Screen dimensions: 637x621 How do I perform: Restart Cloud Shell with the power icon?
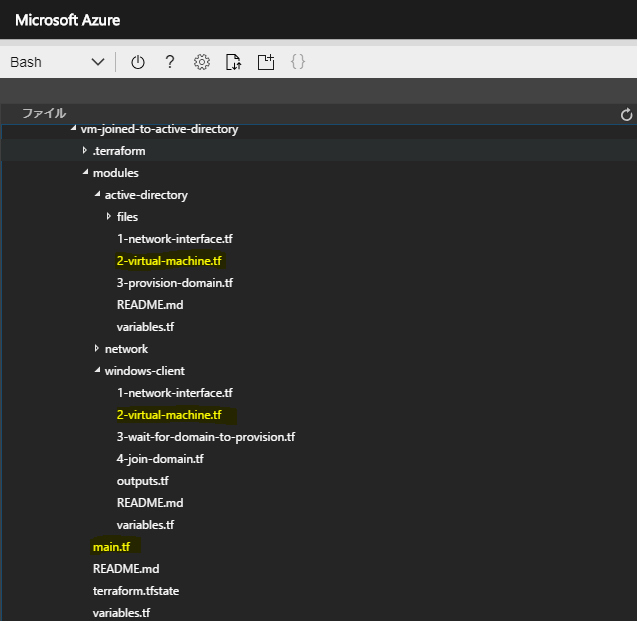(x=138, y=62)
